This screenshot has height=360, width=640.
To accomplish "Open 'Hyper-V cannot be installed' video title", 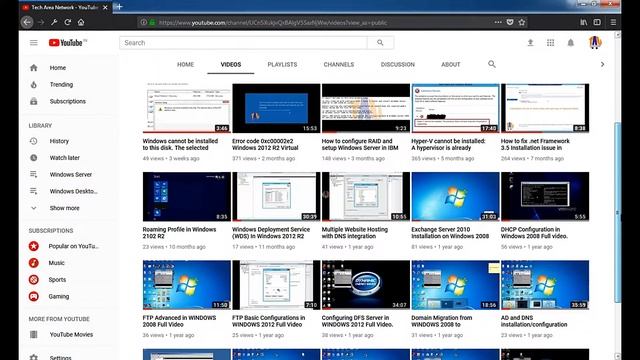I will click(x=448, y=144).
